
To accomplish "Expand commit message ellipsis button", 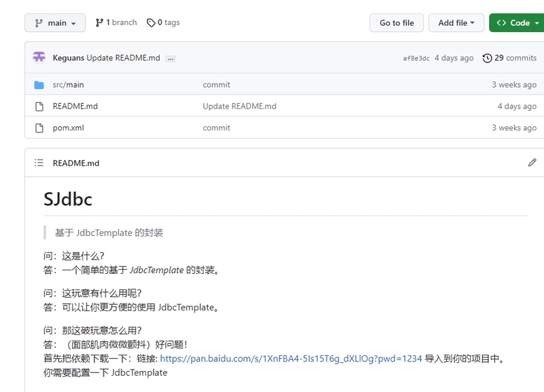I will (170, 58).
